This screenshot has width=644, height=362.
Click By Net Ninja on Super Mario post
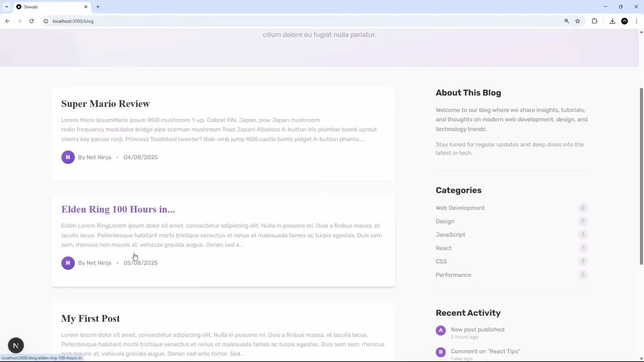point(95,157)
